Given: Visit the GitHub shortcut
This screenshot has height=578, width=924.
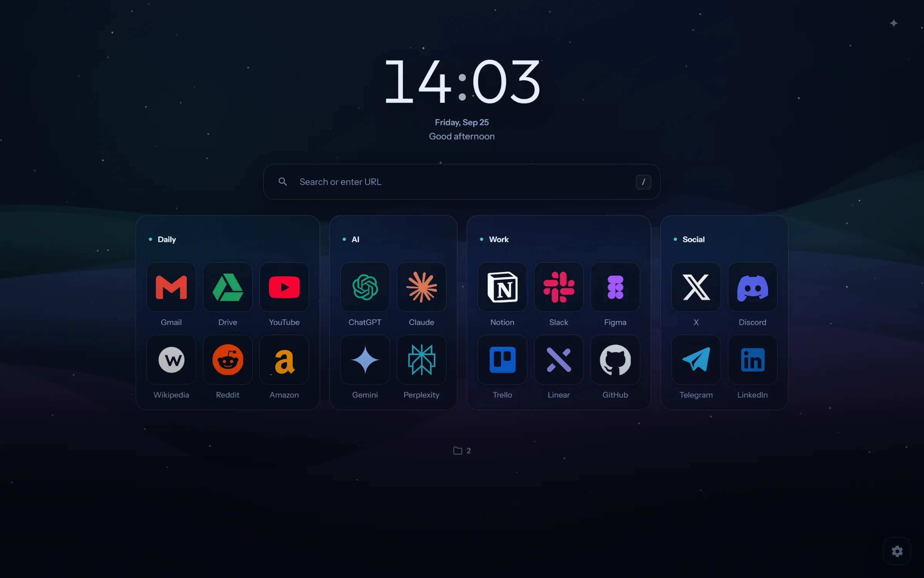Looking at the screenshot, I should pos(615,360).
